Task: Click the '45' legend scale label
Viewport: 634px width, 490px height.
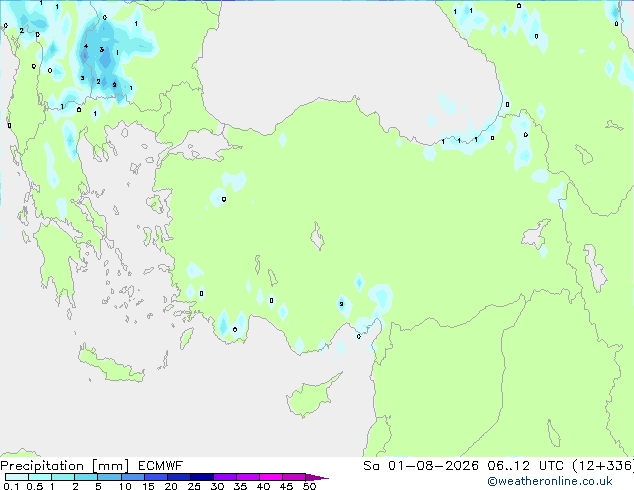Action: coord(286,486)
